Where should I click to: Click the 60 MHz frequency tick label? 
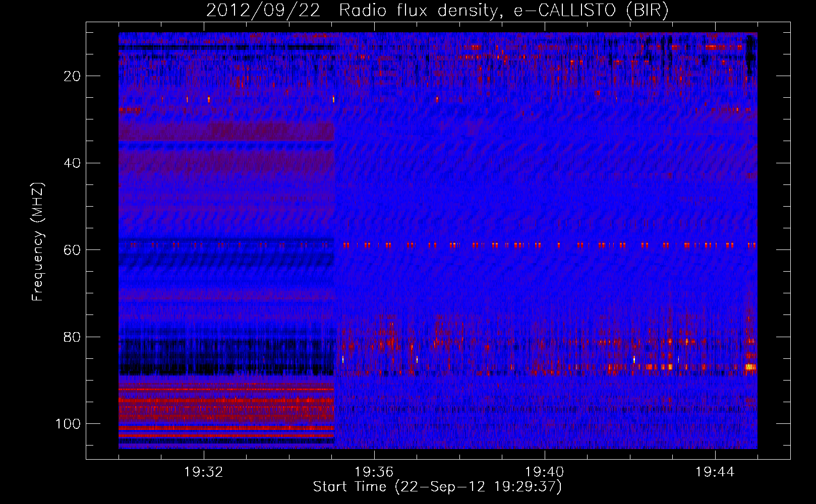tap(73, 250)
